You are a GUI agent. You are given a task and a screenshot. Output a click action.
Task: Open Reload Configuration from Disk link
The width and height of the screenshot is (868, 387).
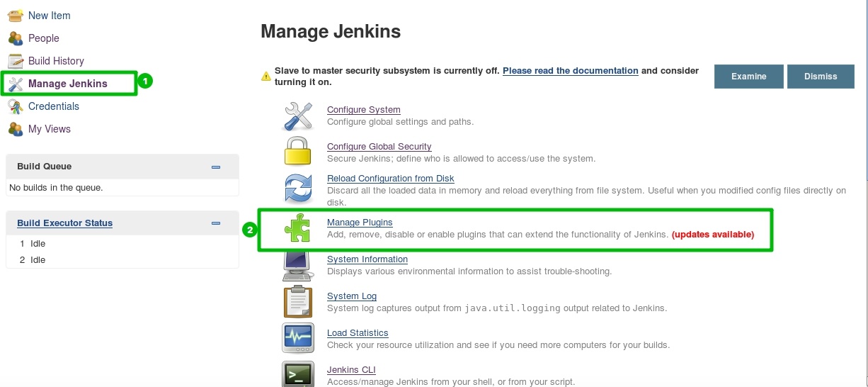coord(391,179)
